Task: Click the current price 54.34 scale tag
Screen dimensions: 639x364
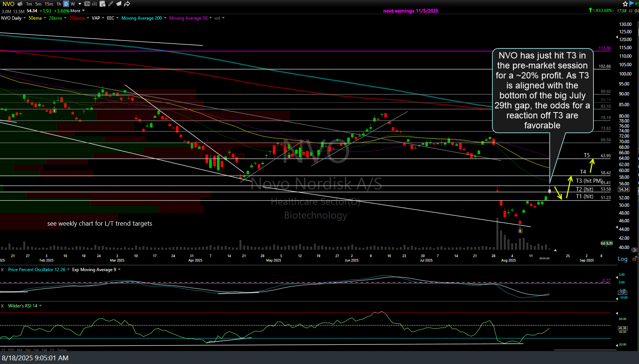Action: [x=624, y=189]
